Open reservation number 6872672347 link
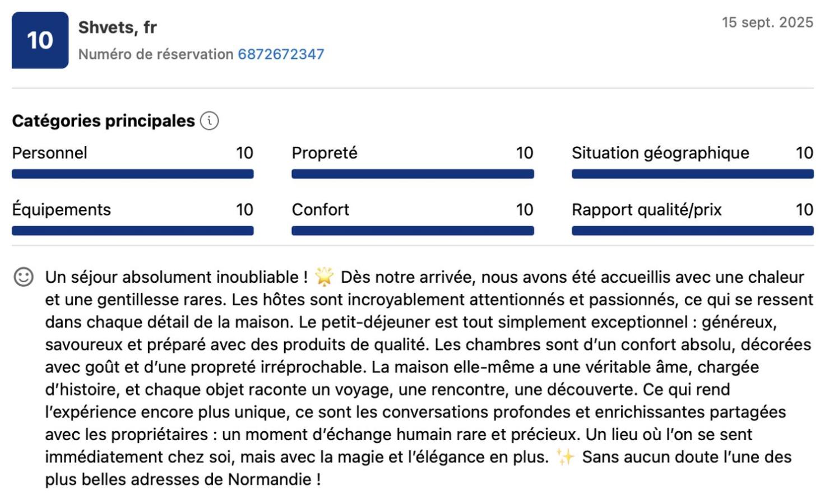The image size is (834, 504). pos(281,54)
